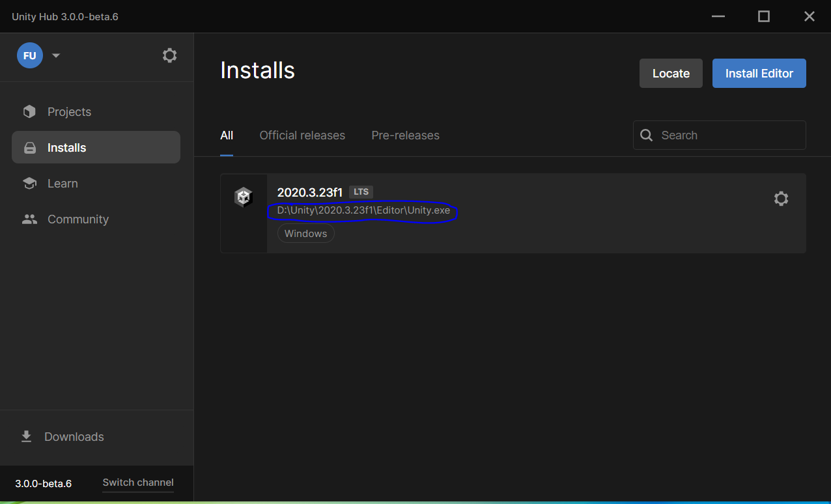This screenshot has height=504, width=831.
Task: Select the Installs sidebar item
Action: coord(96,147)
